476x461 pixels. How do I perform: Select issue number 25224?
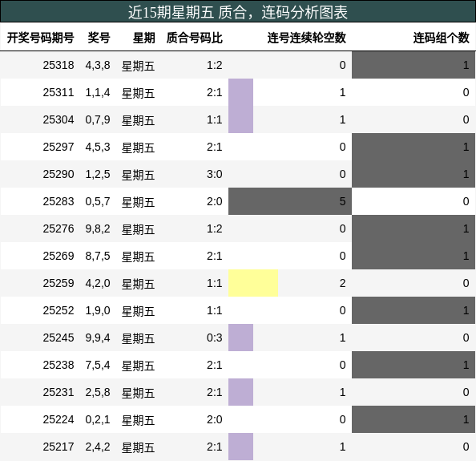pos(58,419)
